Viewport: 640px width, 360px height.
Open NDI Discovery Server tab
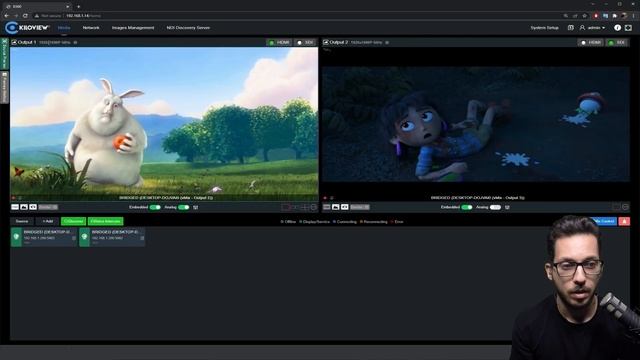(188, 28)
